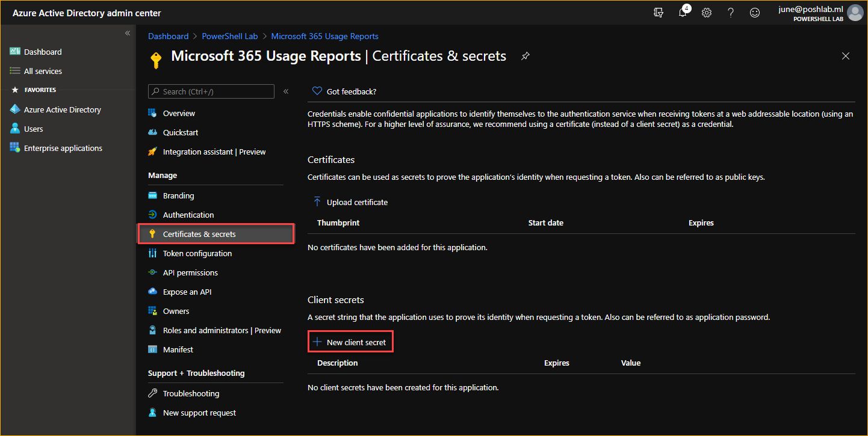
Task: Open Users in the sidebar favorites
Action: pyautogui.click(x=34, y=129)
